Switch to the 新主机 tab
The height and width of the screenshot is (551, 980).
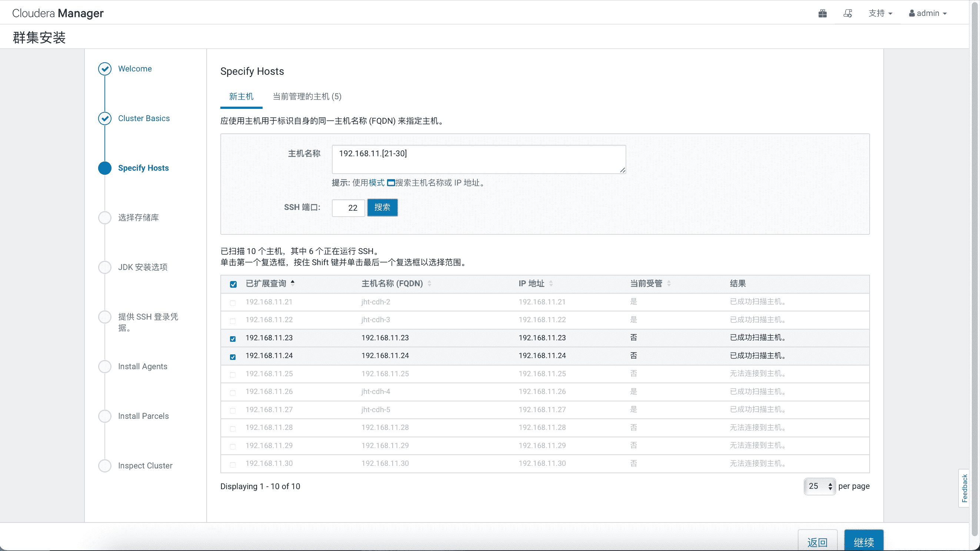(x=241, y=97)
